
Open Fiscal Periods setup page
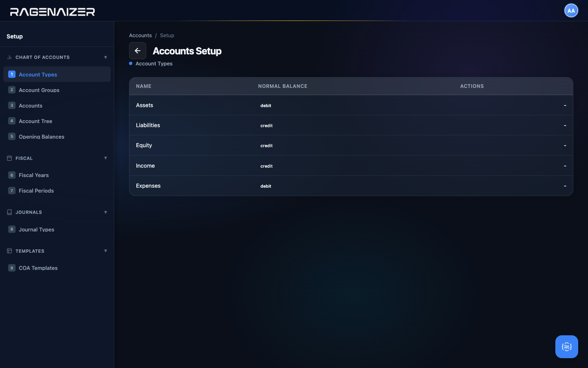(57, 191)
